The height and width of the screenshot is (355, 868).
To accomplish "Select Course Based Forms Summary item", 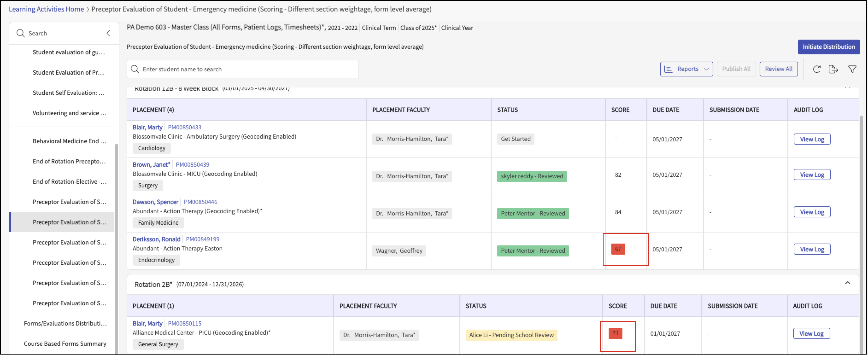I will [x=65, y=343].
